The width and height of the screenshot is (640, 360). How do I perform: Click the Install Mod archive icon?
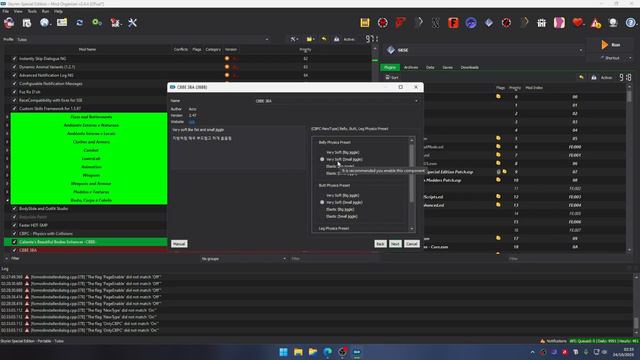[x=27, y=23]
